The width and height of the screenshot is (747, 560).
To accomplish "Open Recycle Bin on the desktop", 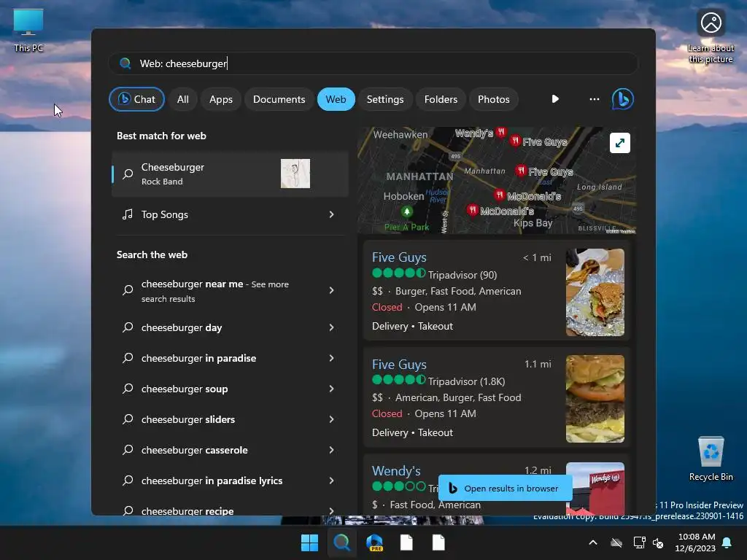I will pos(711,459).
